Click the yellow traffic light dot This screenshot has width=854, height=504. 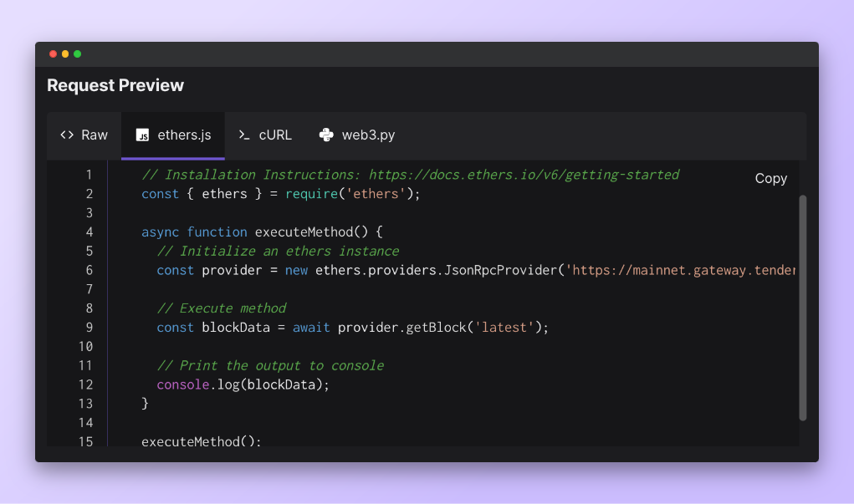pyautogui.click(x=65, y=53)
